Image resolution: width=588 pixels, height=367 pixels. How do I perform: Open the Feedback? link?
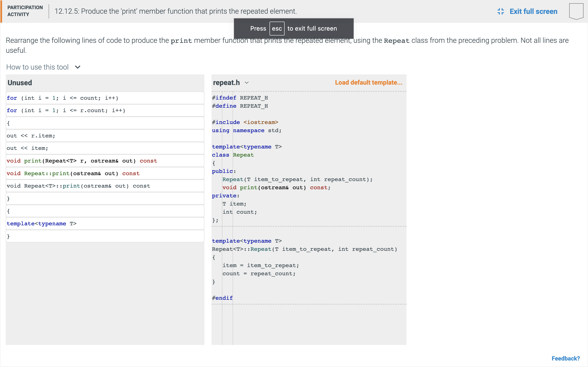[x=565, y=358]
